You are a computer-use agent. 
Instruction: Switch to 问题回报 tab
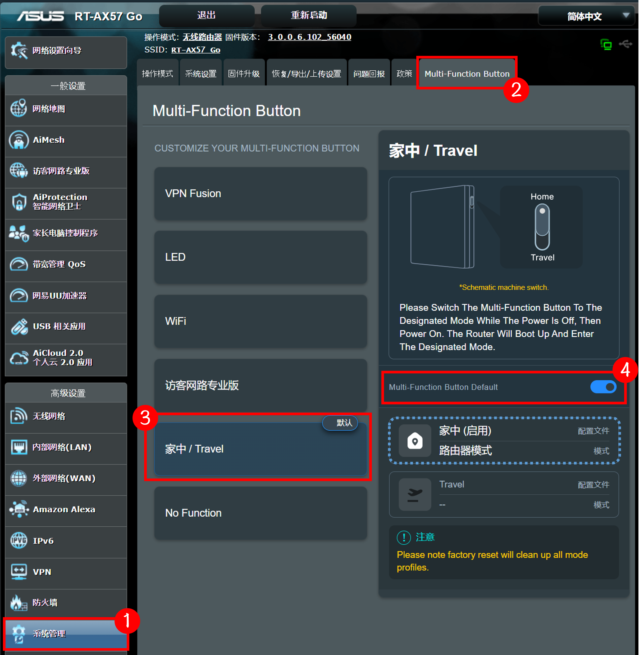(x=369, y=73)
